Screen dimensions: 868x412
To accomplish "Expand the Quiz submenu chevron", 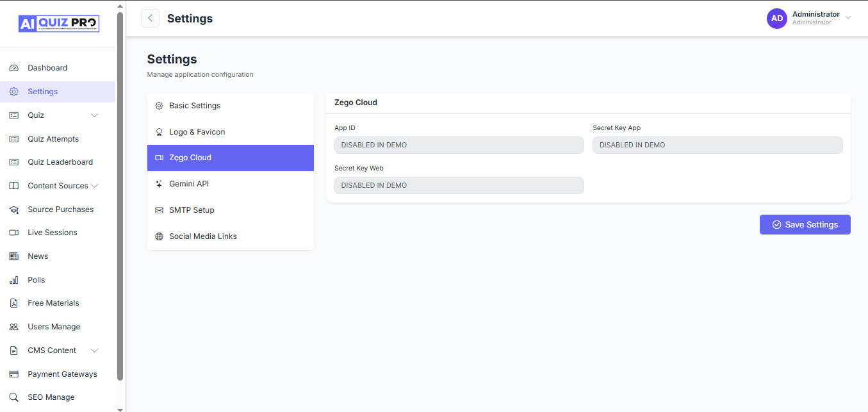I will pos(95,115).
